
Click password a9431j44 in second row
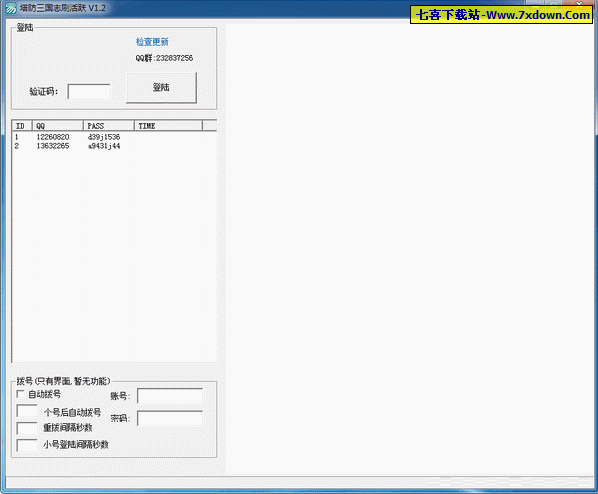point(104,146)
